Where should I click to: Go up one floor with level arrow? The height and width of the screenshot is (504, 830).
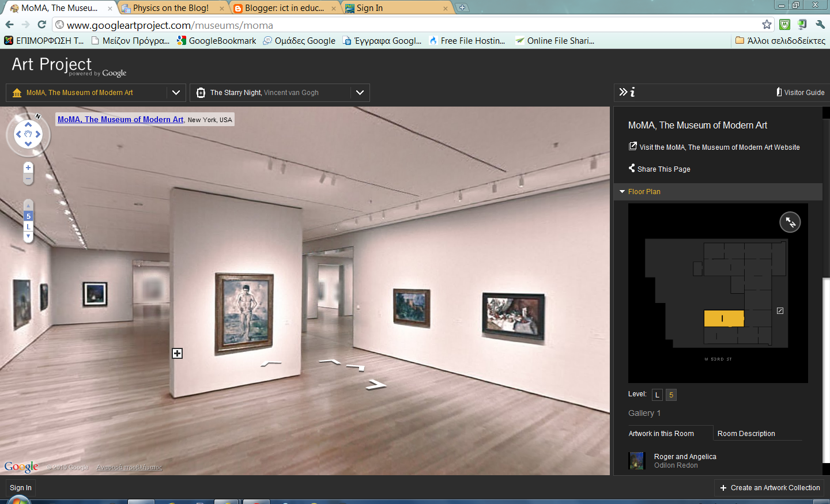tap(28, 206)
